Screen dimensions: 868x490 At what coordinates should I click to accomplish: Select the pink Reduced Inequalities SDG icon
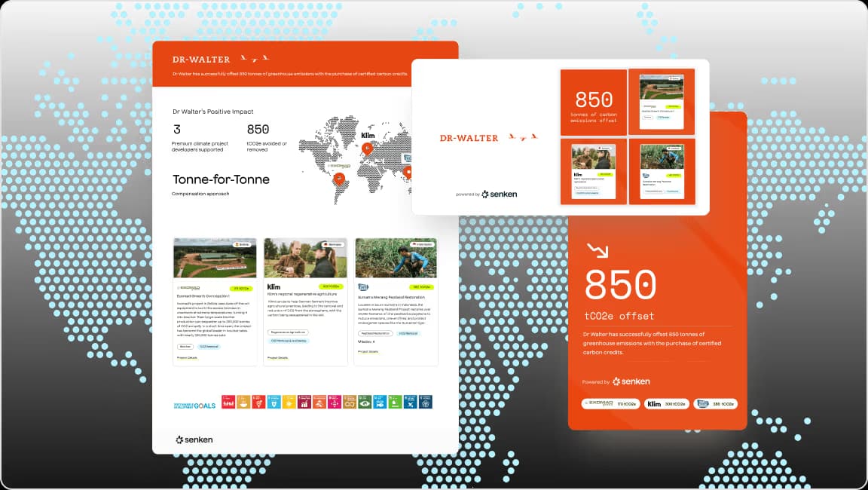pos(335,402)
